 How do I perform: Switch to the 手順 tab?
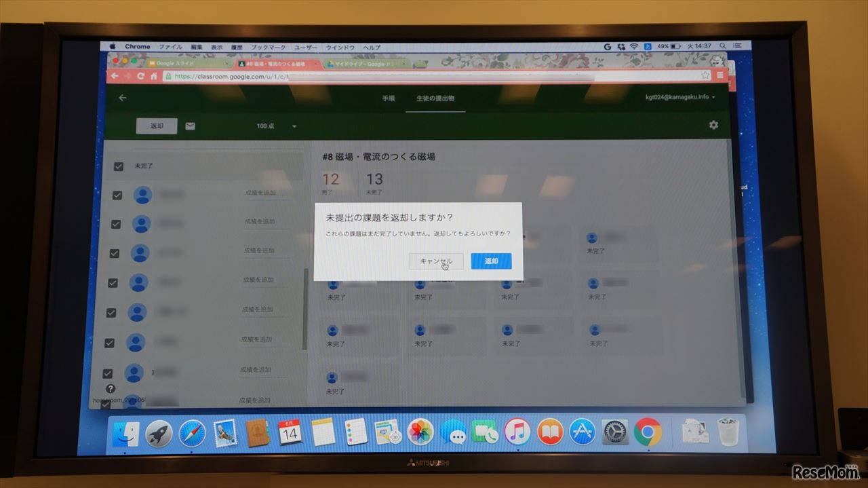388,98
